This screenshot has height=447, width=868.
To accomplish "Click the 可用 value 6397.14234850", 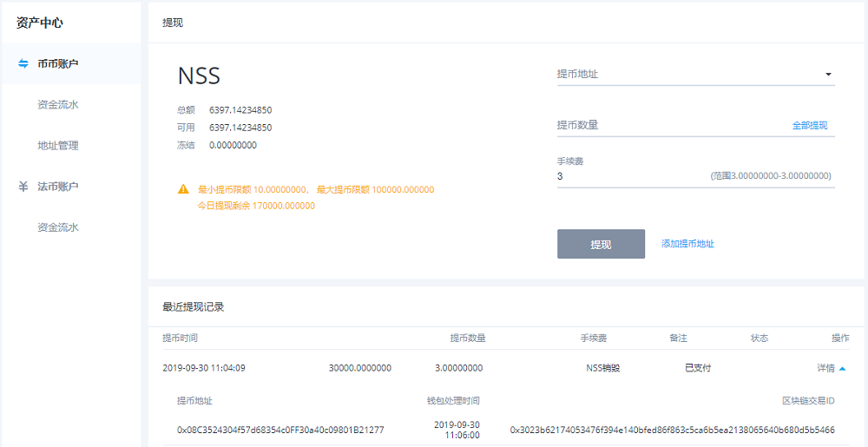I will click(x=240, y=128).
